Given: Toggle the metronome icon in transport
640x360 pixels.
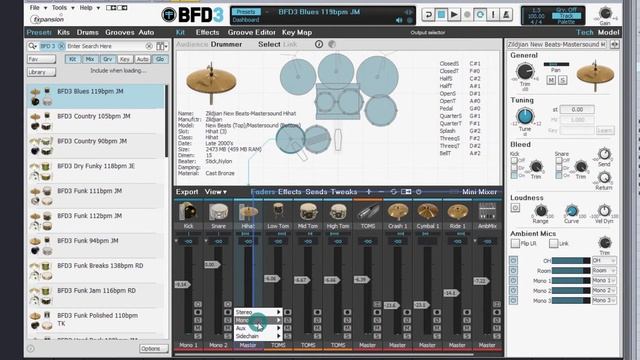Looking at the screenshot, I should click(x=506, y=15).
